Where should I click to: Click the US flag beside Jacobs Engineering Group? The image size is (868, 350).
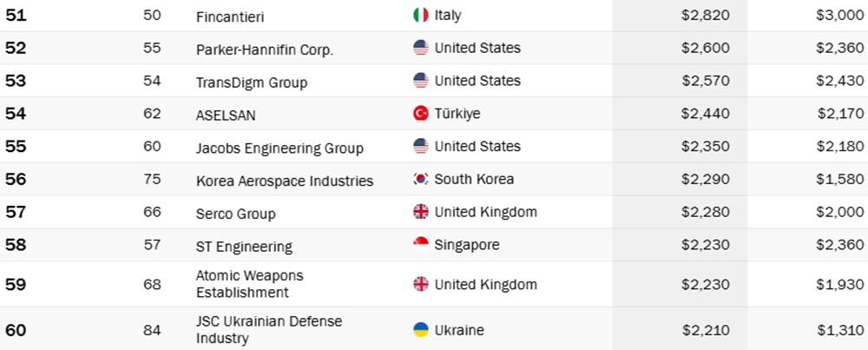(x=421, y=147)
